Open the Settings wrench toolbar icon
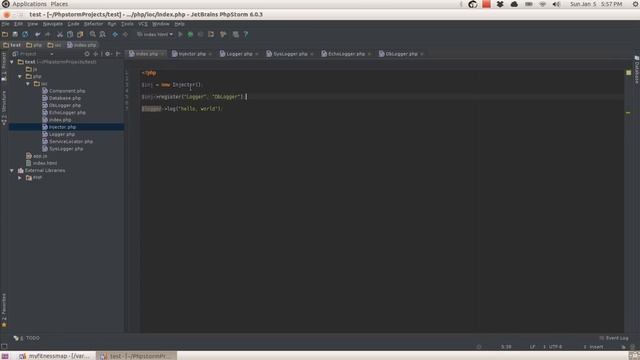 [223, 35]
